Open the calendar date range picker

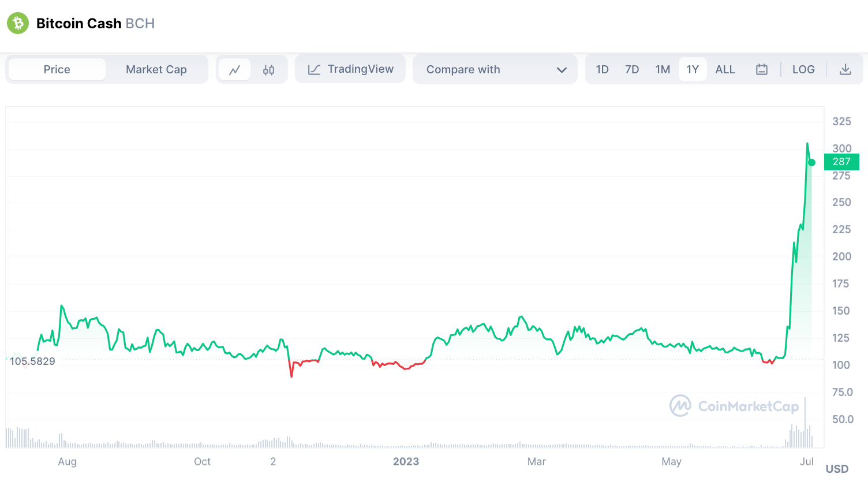762,69
